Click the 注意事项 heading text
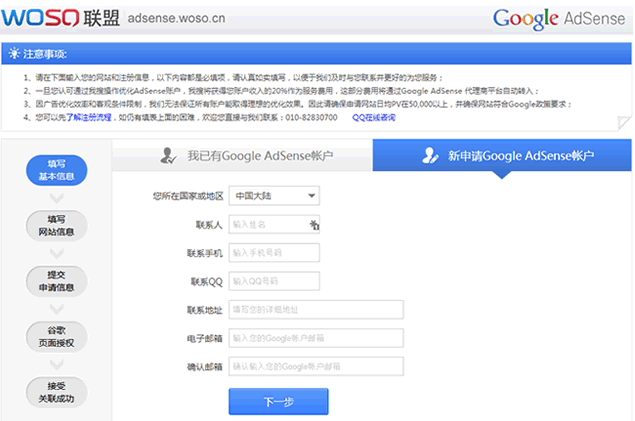 (x=45, y=54)
